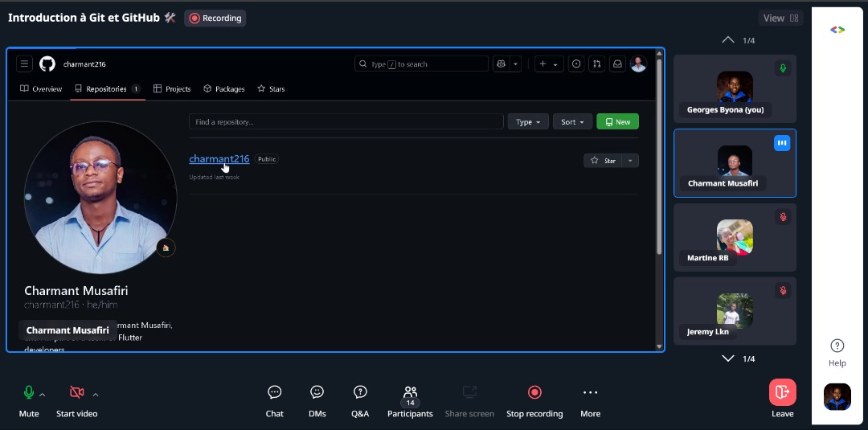Screen dimensions: 868x430
Task: Click the GitHub Octocat logo
Action: (47, 64)
